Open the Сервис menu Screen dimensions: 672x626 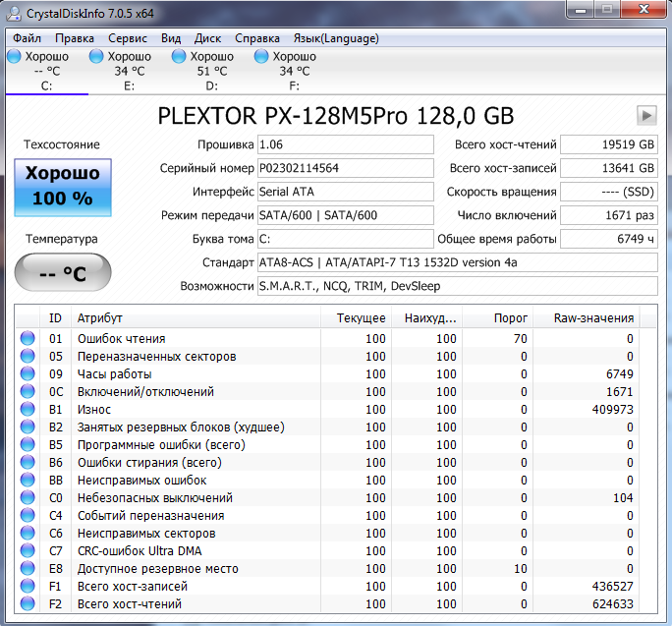[128, 38]
